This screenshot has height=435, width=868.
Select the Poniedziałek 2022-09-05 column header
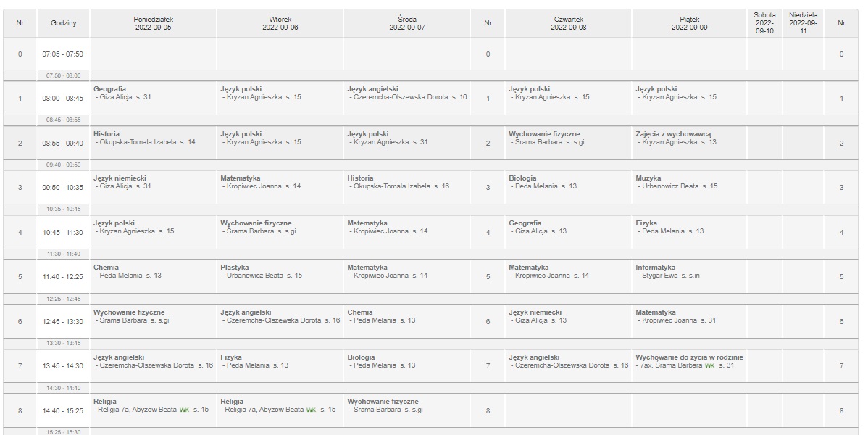point(154,23)
